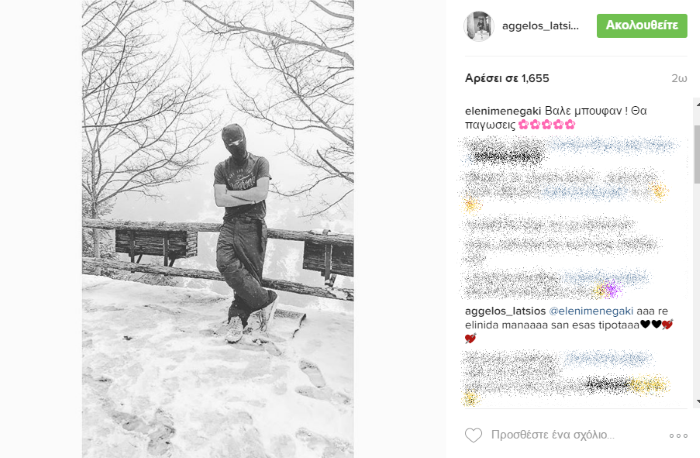Click the masked man in the photo
The width and height of the screenshot is (700, 458).
245,233
